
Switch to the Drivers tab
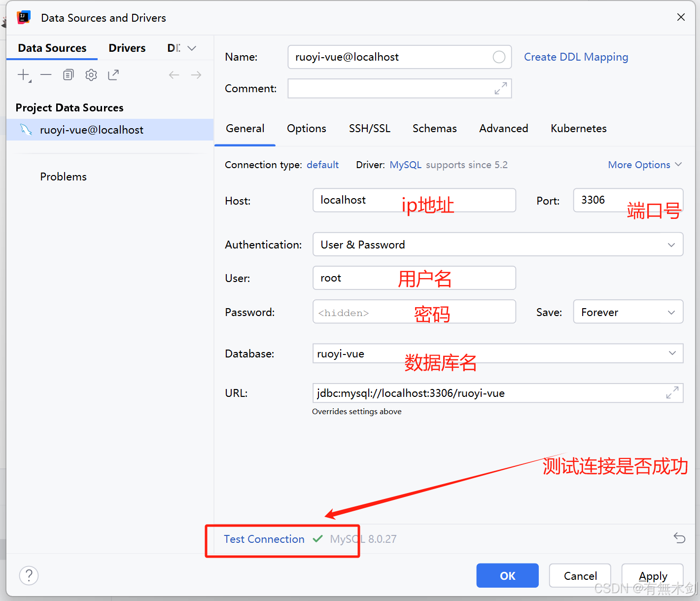(x=127, y=48)
